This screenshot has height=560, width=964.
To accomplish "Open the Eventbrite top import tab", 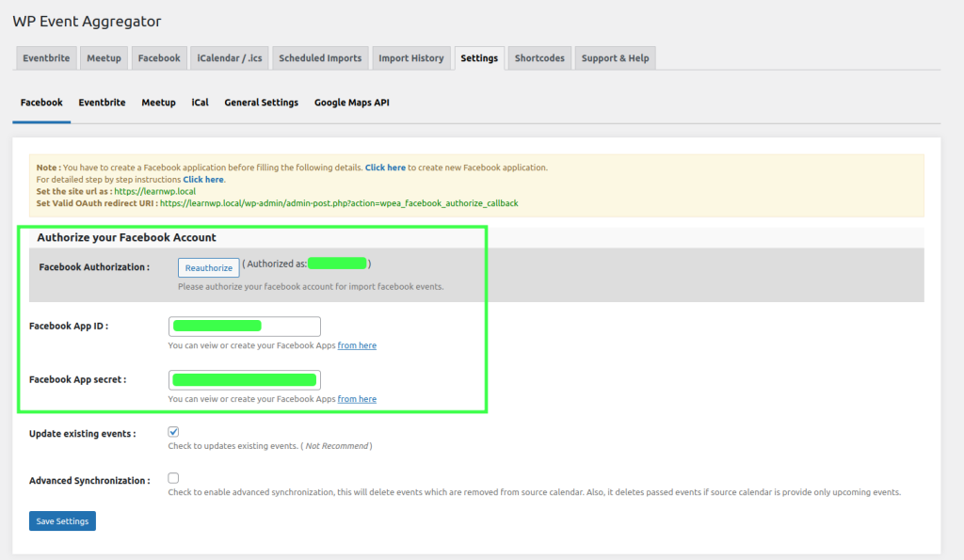I will pos(46,58).
